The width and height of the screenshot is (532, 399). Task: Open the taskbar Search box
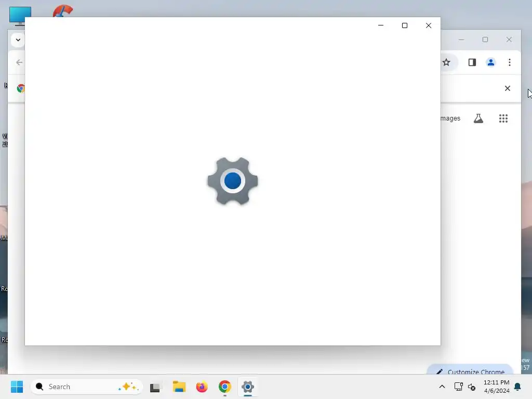[87, 387]
